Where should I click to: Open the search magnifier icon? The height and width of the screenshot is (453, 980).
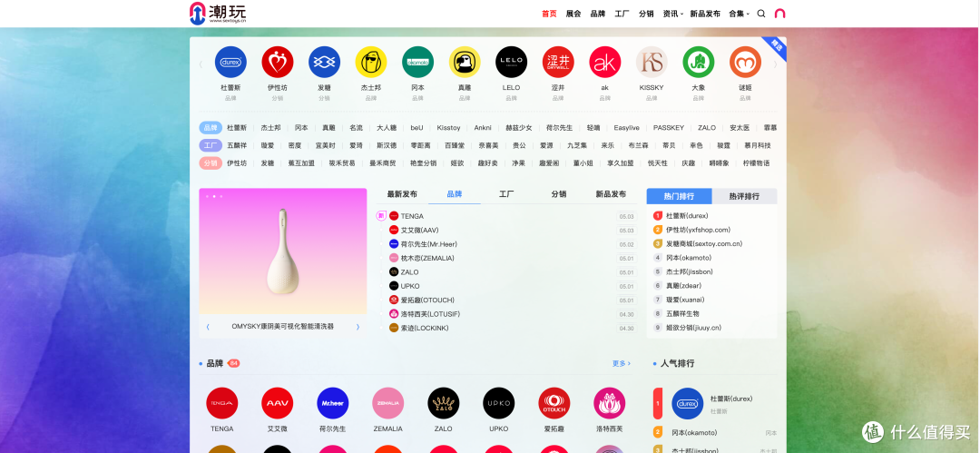[761, 14]
